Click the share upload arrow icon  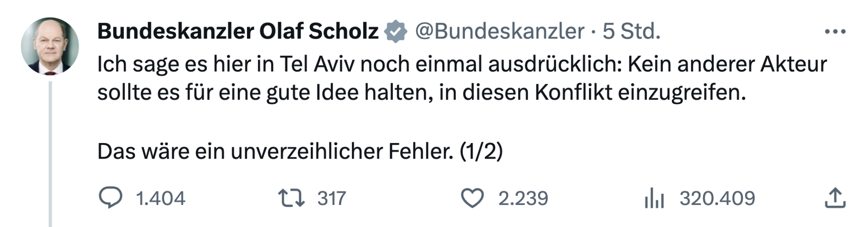[x=835, y=198]
